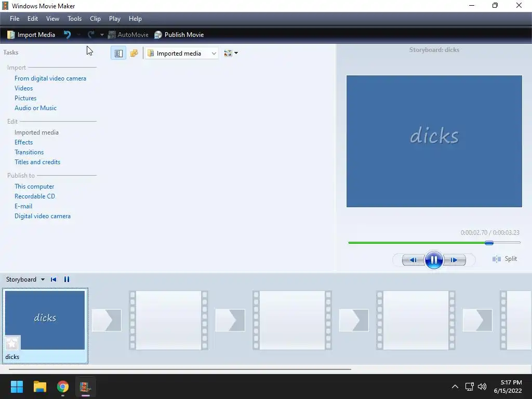Toggle the Tasks pane icon
Image resolution: width=532 pixels, height=399 pixels.
[x=118, y=54]
